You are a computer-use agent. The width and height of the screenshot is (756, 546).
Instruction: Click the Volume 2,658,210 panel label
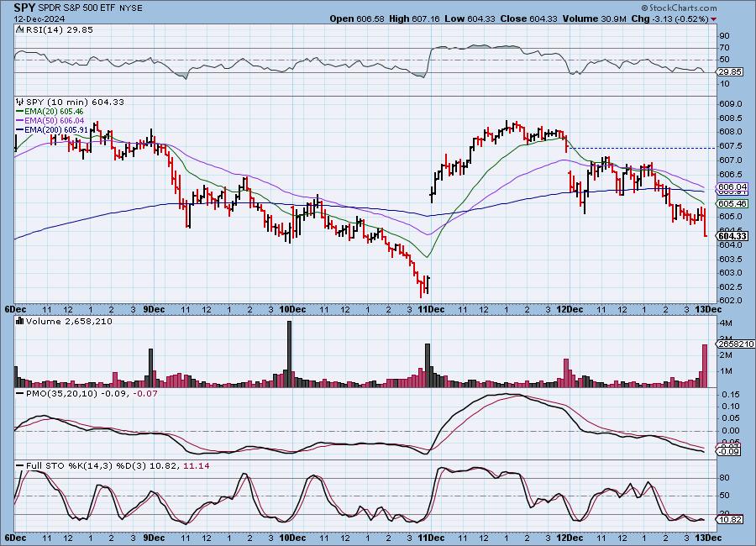coord(69,321)
